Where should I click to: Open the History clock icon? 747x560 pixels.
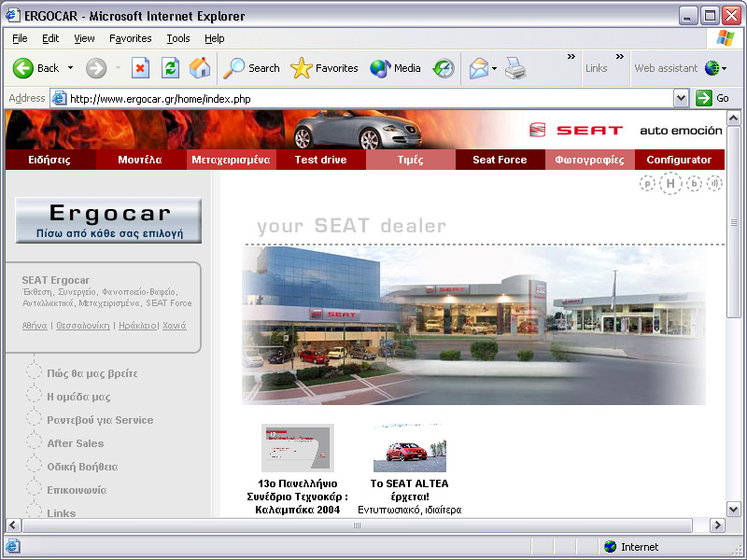pyautogui.click(x=444, y=68)
